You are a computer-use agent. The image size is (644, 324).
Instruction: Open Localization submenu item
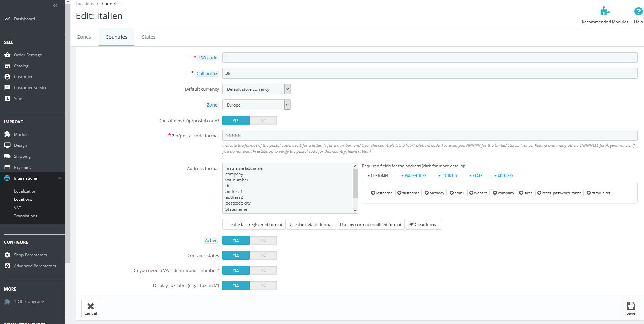pos(25,191)
